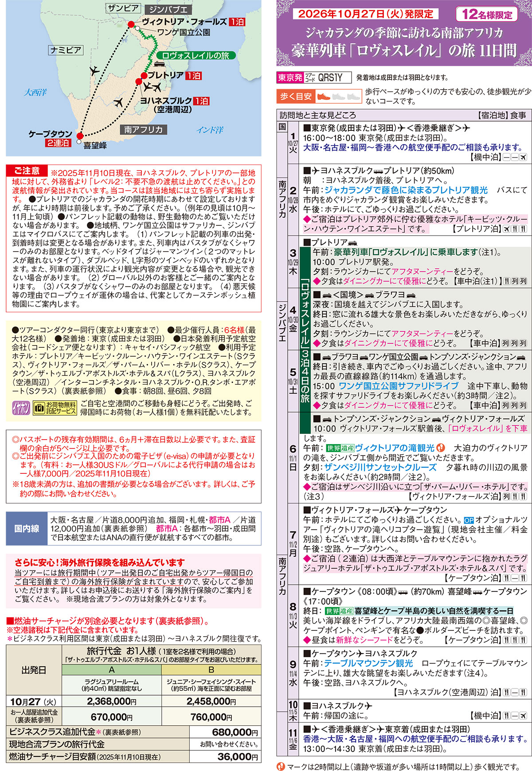The image size is (532, 771).
Task: Click the orange walking mark icon in the footer note
Action: coord(281,767)
